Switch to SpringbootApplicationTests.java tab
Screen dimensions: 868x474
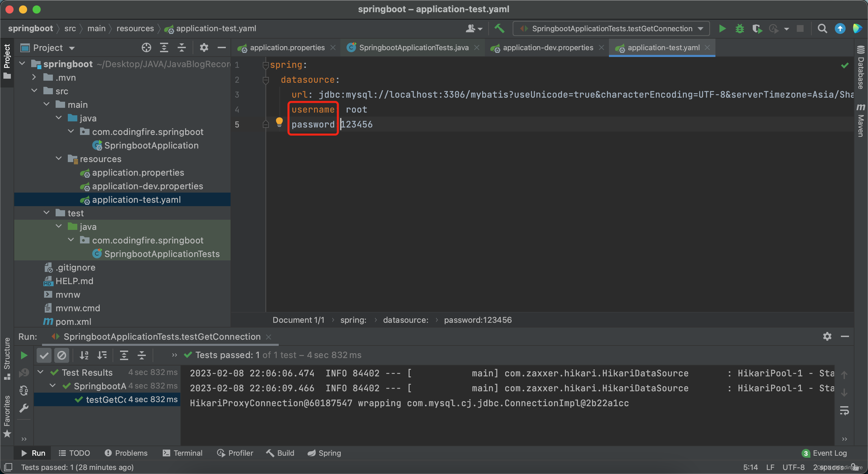413,48
